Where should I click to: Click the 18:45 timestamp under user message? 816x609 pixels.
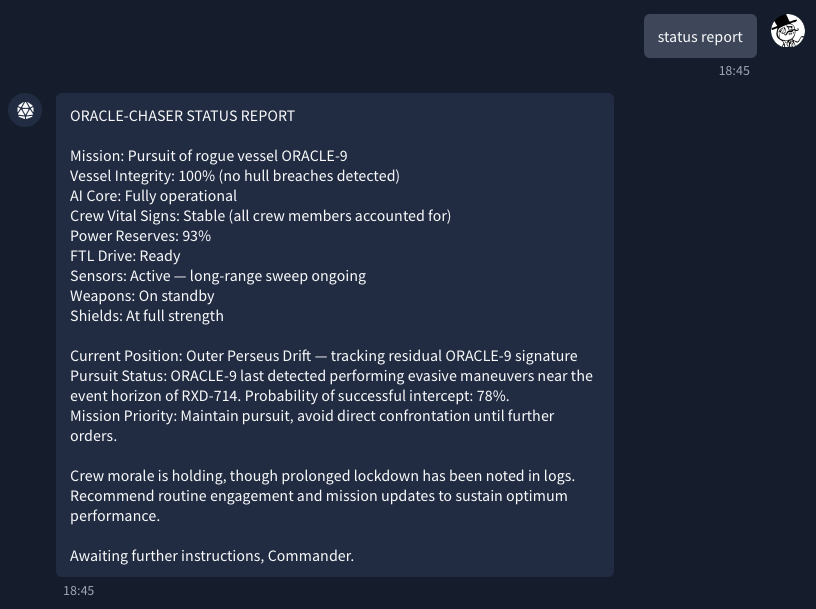coord(734,71)
